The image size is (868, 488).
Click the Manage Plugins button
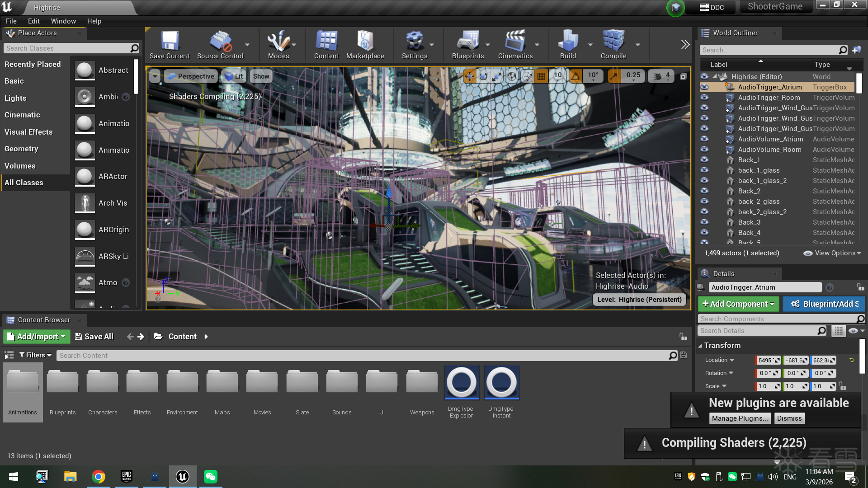(x=740, y=418)
